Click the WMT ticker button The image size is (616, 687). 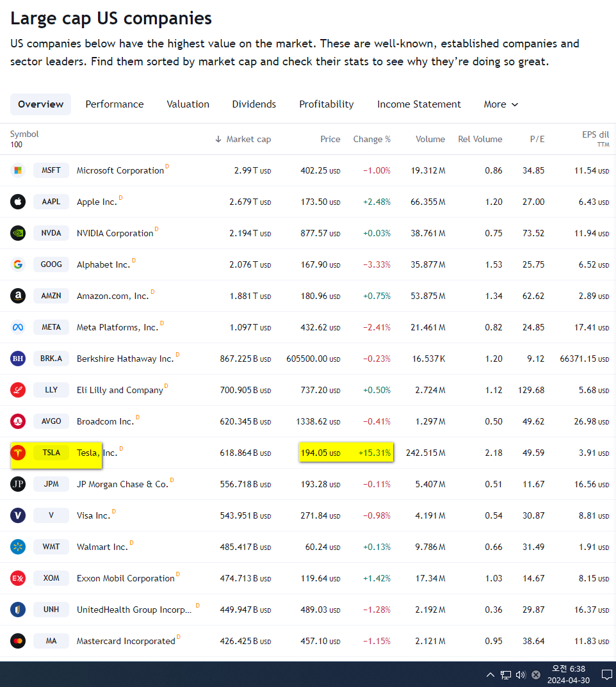tap(51, 547)
